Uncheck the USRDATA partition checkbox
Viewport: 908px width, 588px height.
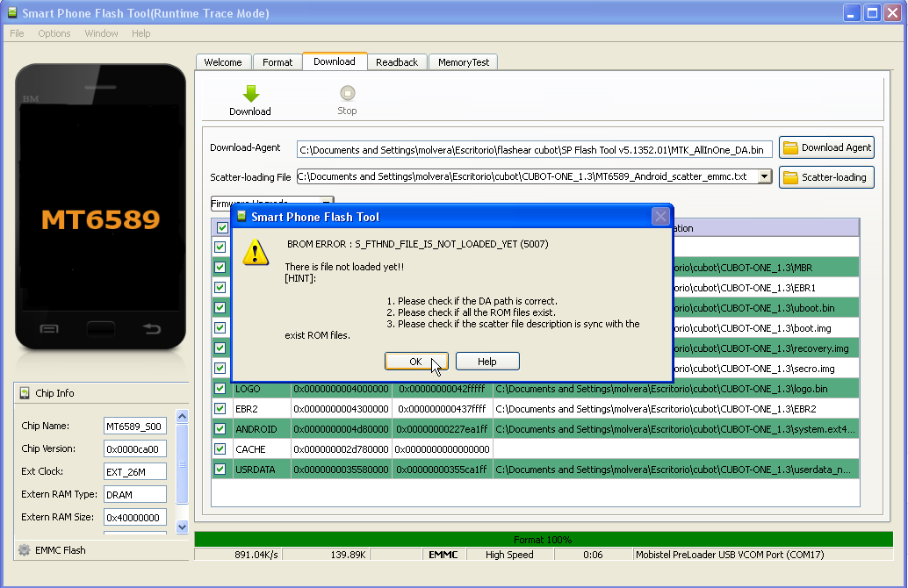coord(220,470)
